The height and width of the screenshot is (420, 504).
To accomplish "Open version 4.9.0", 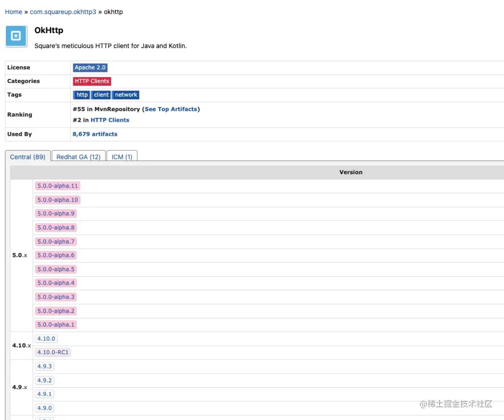I will (x=44, y=408).
